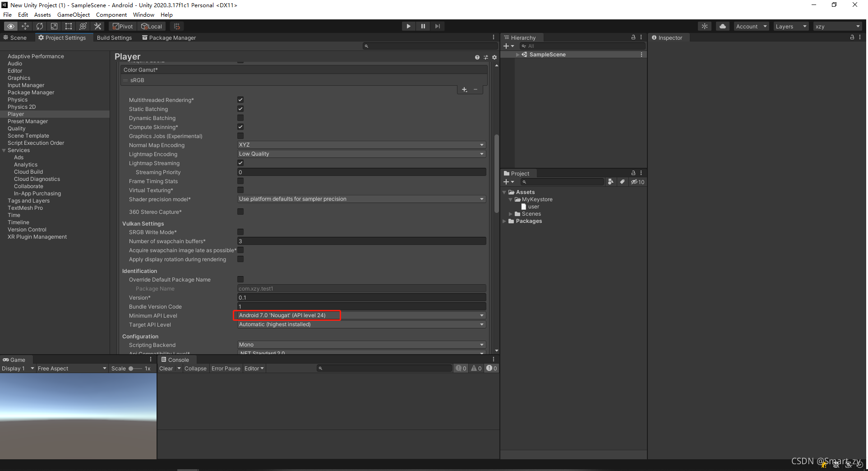This screenshot has width=868, height=471.
Task: Open Player settings gear menu
Action: point(494,57)
